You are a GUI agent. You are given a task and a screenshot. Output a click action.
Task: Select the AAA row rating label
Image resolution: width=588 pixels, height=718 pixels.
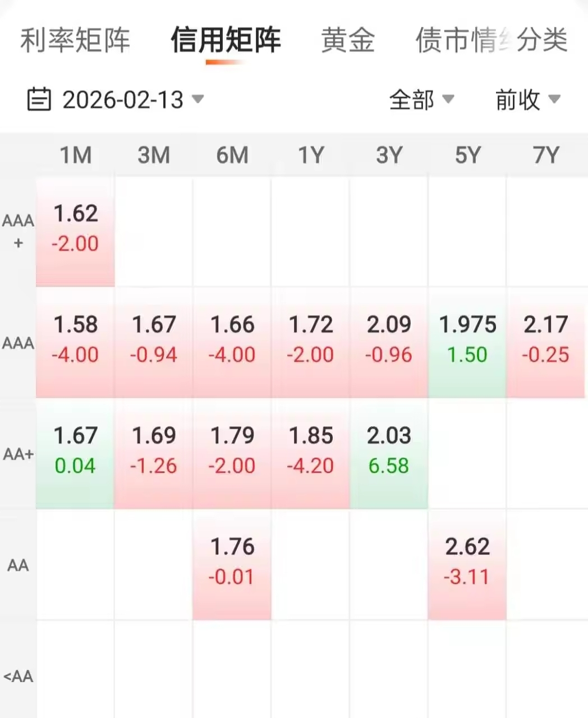click(x=18, y=342)
